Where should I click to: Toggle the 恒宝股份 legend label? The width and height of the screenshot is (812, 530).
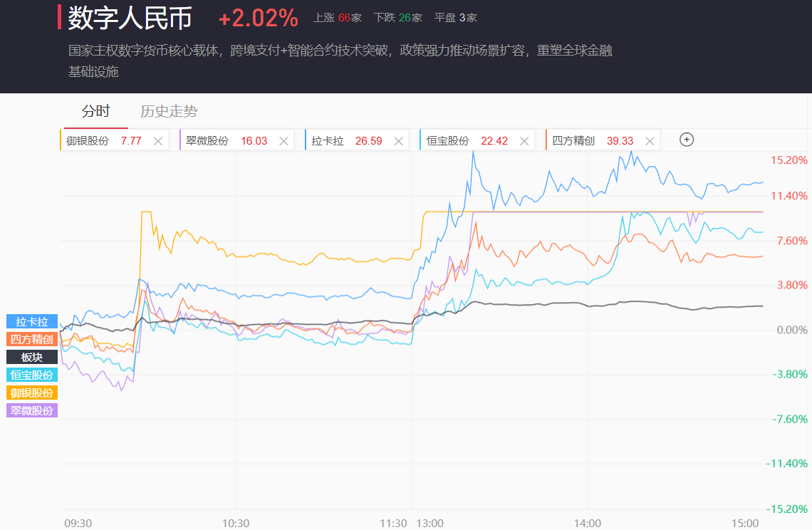(x=32, y=375)
